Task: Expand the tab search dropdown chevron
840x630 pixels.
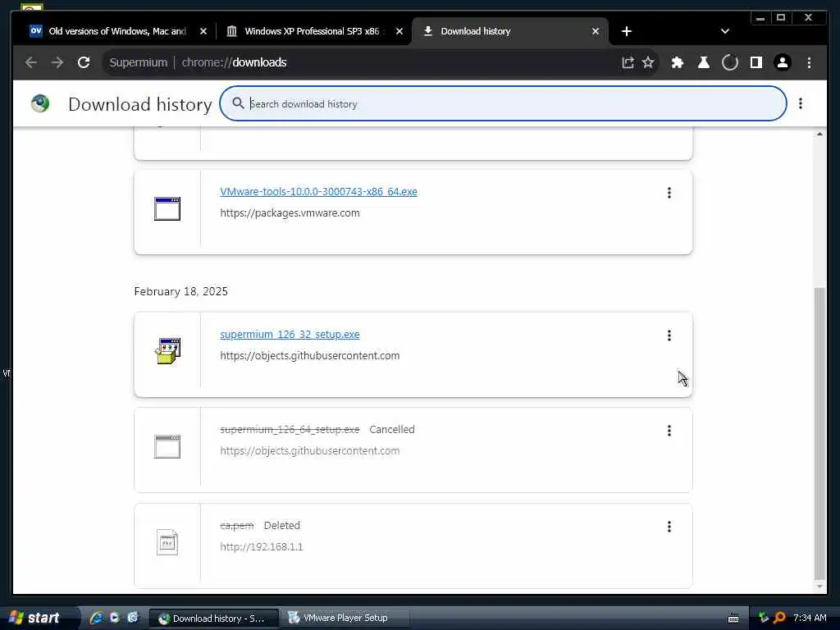Action: [725, 31]
